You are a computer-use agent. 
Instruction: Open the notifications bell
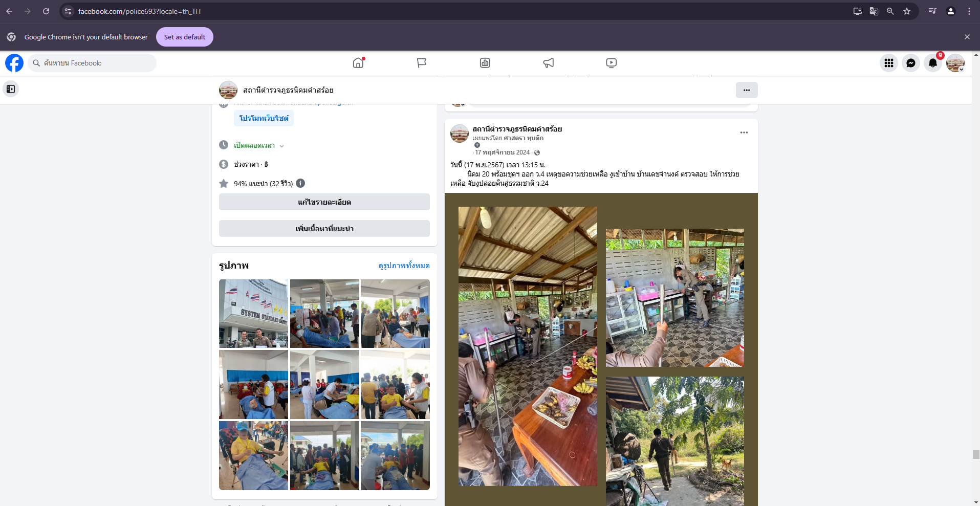click(933, 63)
